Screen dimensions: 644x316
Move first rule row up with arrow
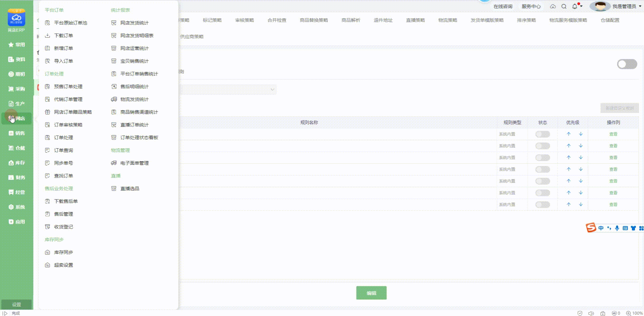569,134
